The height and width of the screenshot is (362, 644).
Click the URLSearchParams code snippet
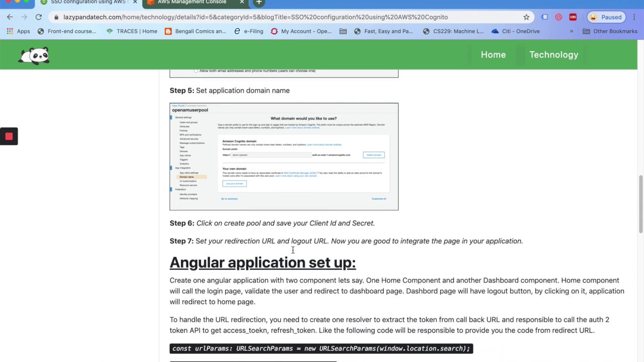(x=321, y=348)
